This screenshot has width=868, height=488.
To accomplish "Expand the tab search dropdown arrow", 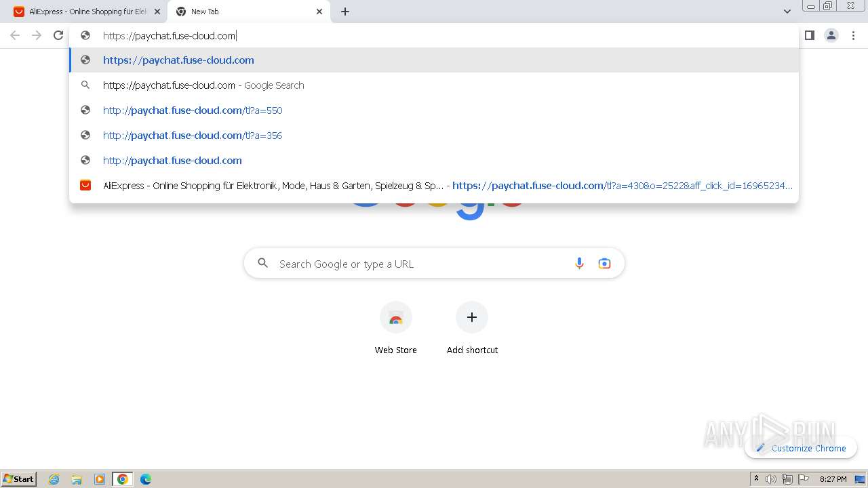I will (787, 12).
